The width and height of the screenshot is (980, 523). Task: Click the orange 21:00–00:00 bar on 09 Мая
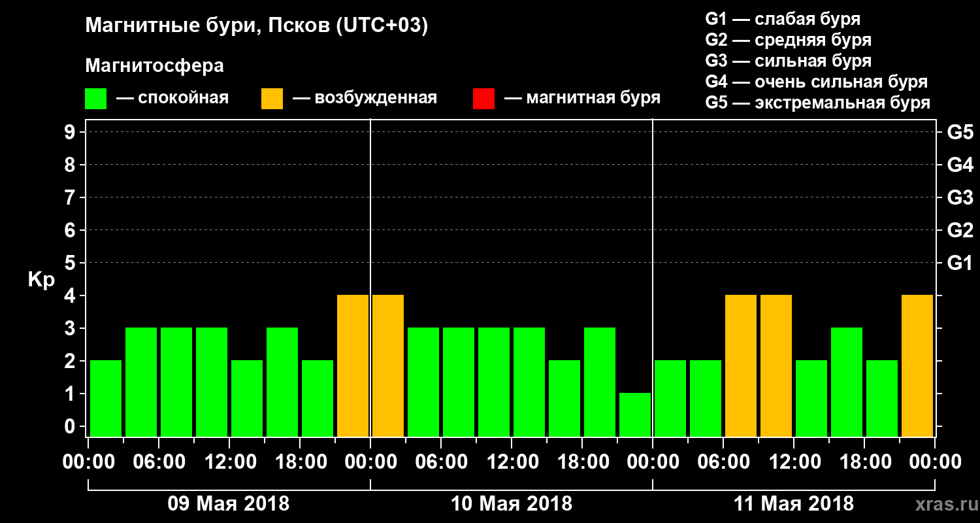pos(353,365)
